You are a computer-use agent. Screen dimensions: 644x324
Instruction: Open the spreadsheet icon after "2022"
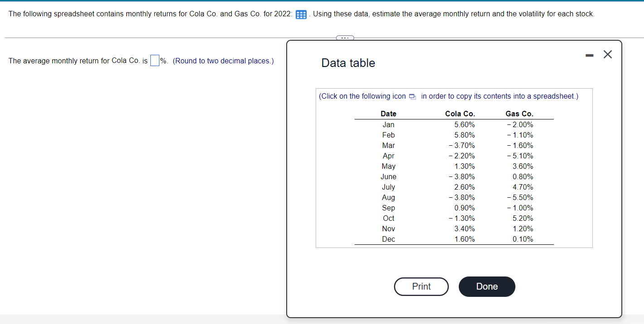tap(301, 14)
